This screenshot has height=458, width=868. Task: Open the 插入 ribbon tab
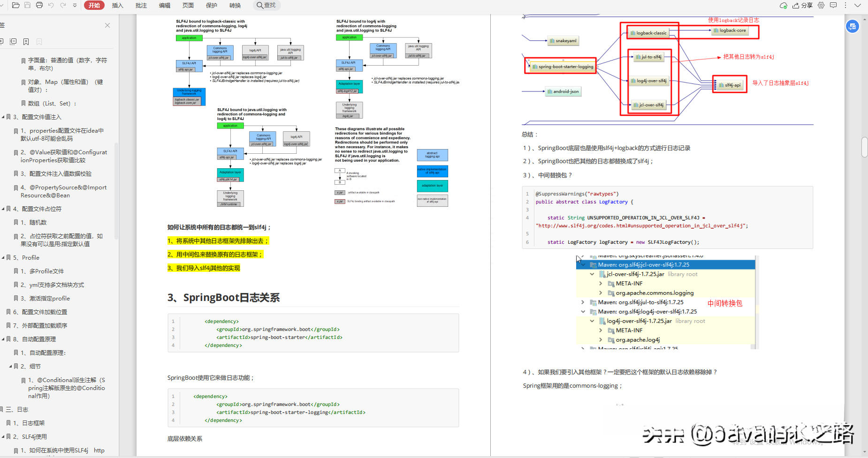[117, 5]
